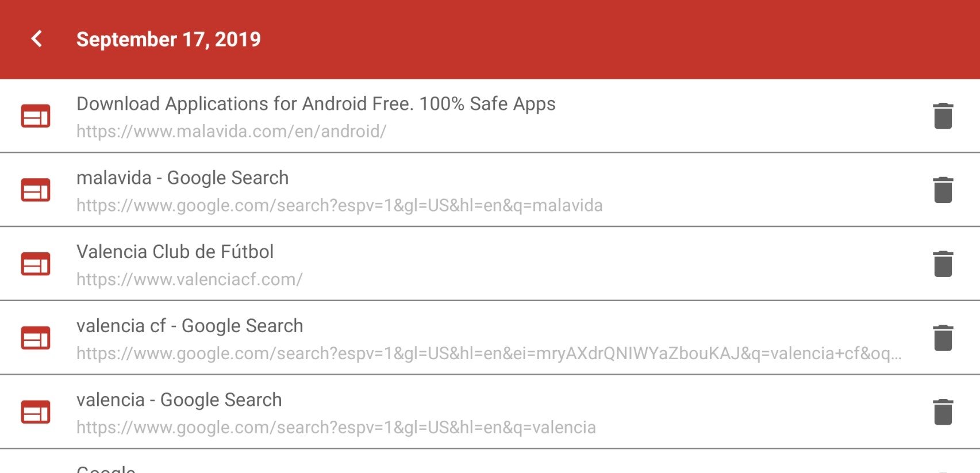
Task: Click the page icon beside Download Applications entry
Action: [36, 116]
